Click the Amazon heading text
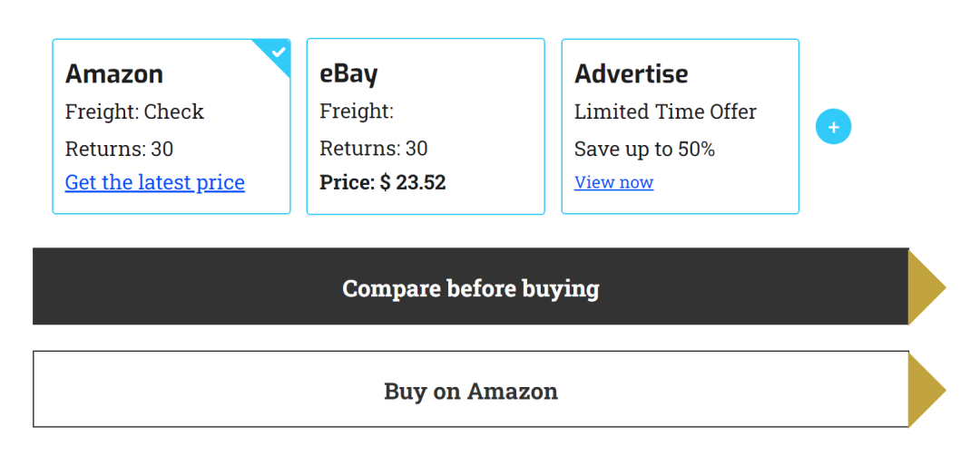 114,73
